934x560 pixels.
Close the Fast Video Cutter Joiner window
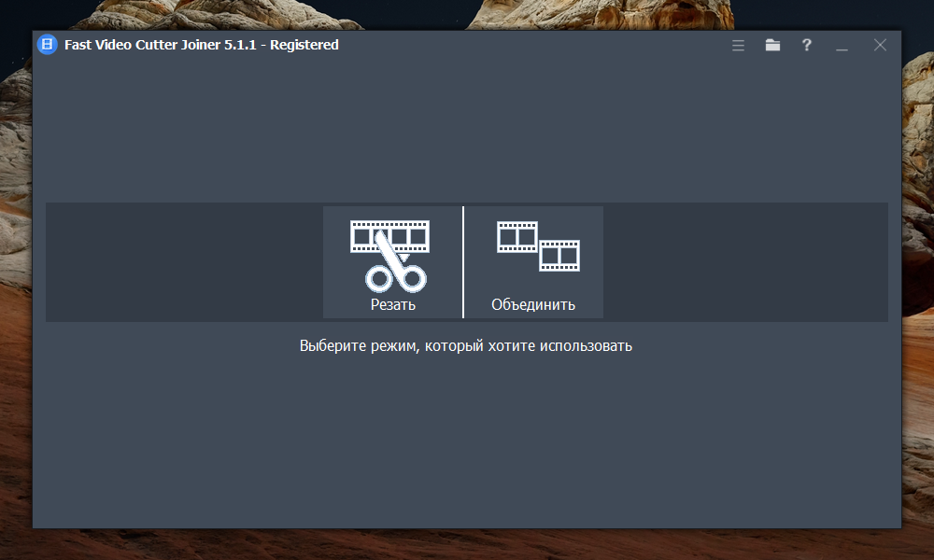coord(880,45)
